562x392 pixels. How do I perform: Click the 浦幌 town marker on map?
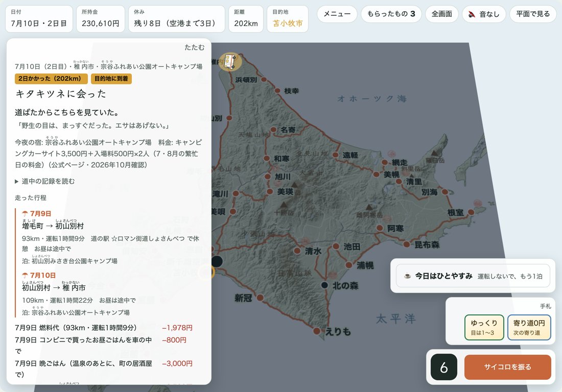[x=349, y=265]
